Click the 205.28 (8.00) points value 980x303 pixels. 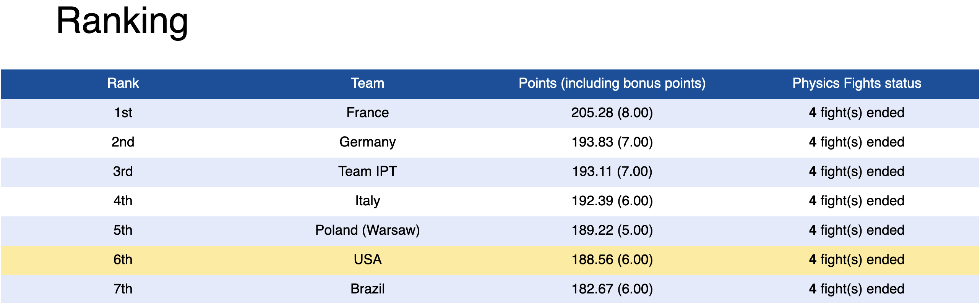(x=612, y=113)
